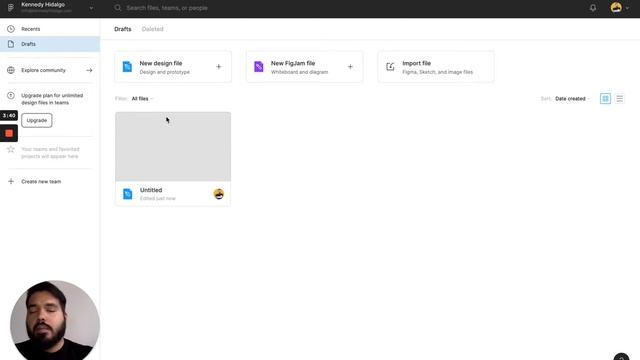Viewport: 640px width, 360px height.
Task: Click the Figma logo icon
Action: coord(11,8)
